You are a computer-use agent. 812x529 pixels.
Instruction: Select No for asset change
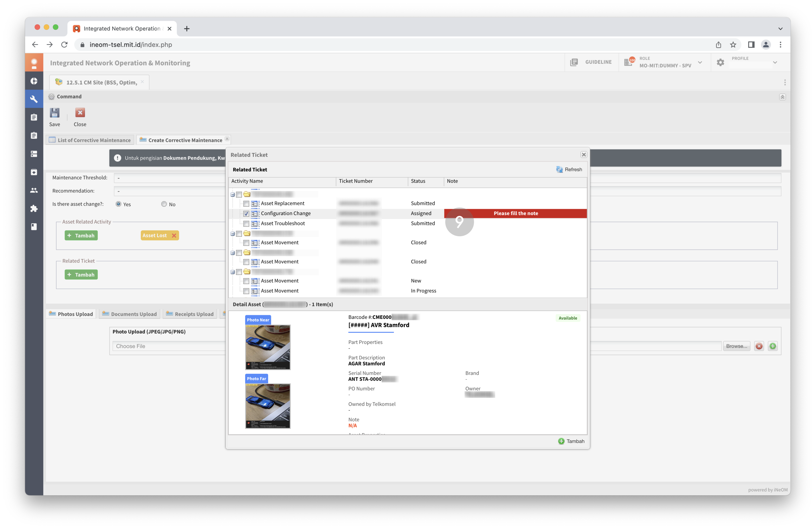point(164,204)
